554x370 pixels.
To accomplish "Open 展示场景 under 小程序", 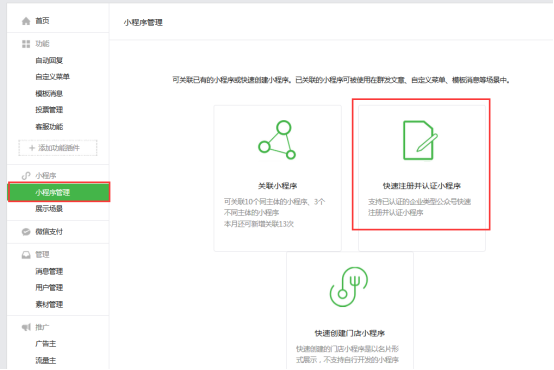I will [x=49, y=209].
